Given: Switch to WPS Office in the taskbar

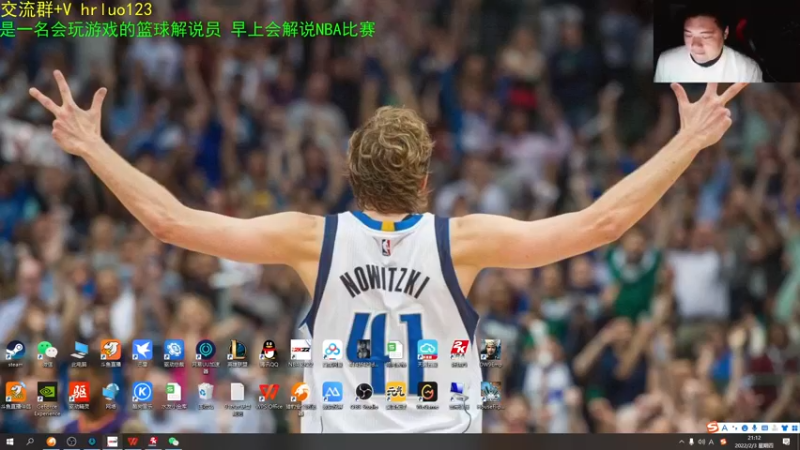Looking at the screenshot, I should 133,442.
